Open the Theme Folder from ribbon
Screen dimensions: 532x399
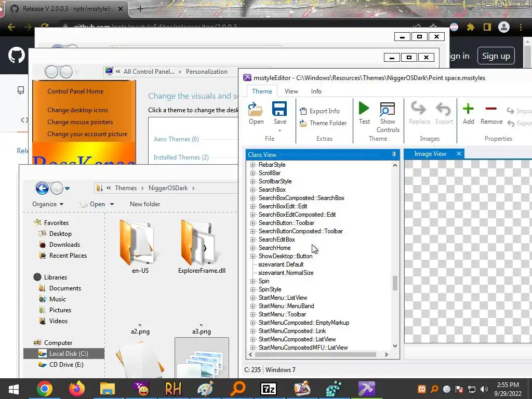pyautogui.click(x=323, y=123)
